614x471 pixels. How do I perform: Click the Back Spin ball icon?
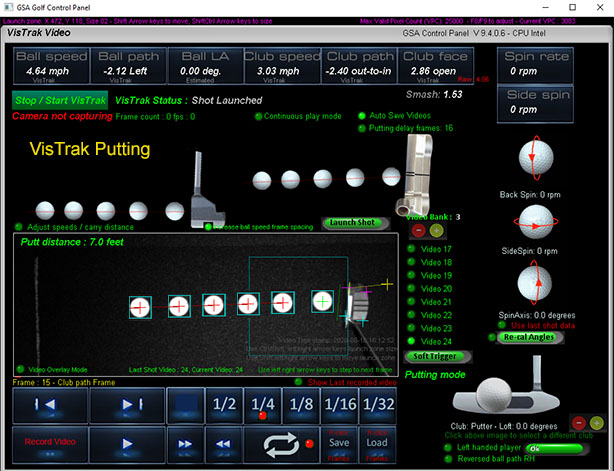tap(536, 158)
